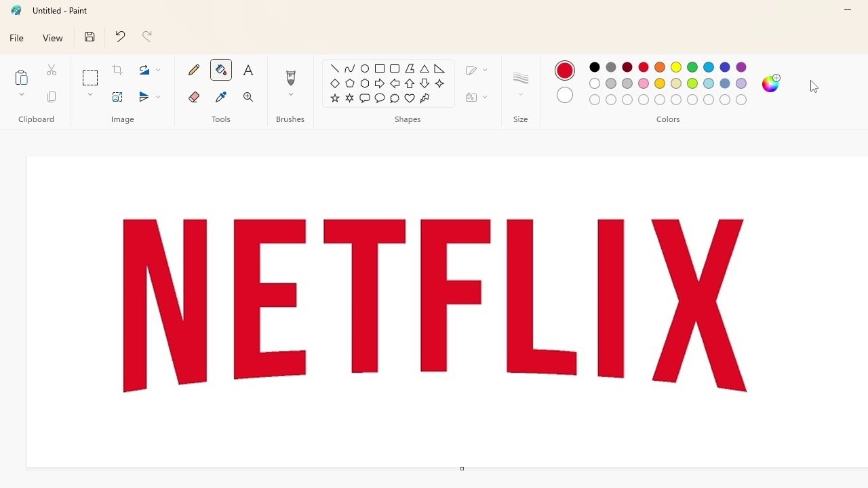Pick the green color swatch
The height and width of the screenshot is (488, 868).
click(692, 67)
